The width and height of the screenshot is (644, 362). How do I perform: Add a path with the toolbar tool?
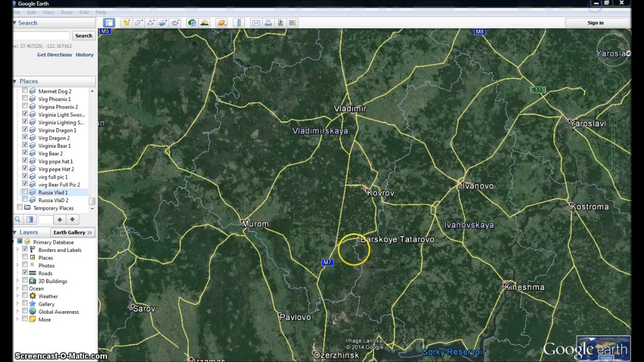[x=150, y=23]
